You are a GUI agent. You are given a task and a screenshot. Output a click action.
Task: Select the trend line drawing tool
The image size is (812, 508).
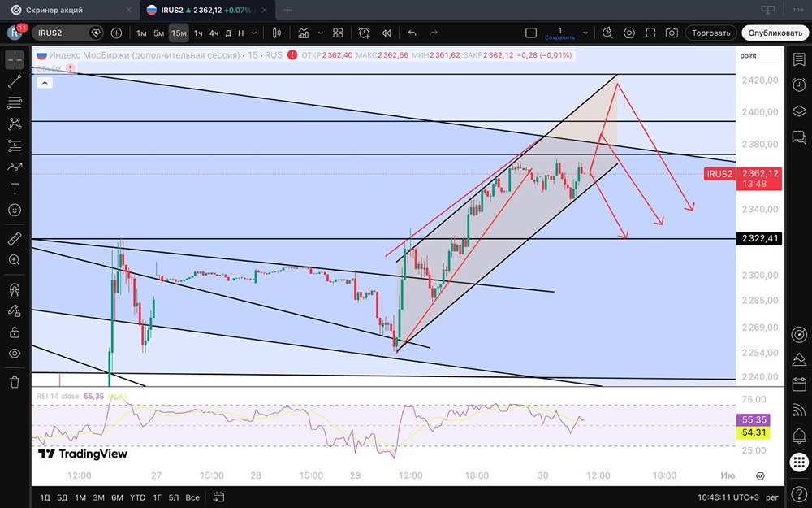click(x=15, y=80)
